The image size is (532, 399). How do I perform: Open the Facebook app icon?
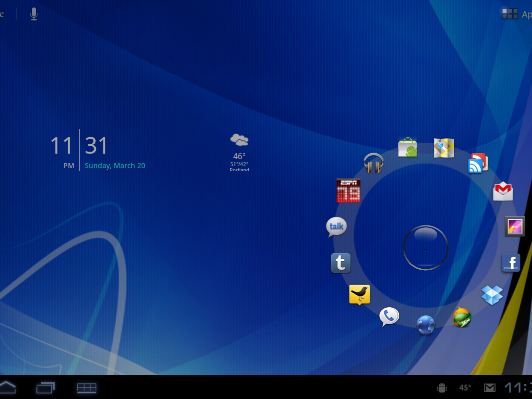511,263
